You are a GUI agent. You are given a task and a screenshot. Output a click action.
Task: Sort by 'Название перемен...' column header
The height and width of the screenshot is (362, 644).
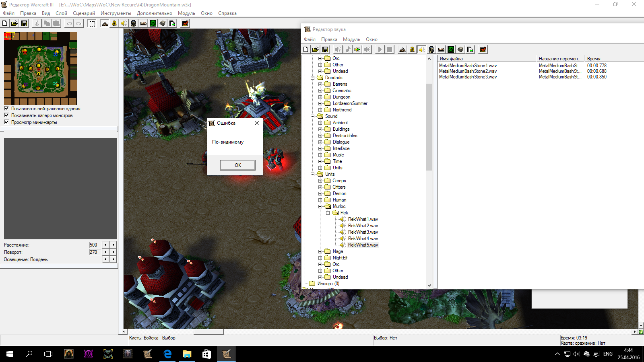(560, 58)
